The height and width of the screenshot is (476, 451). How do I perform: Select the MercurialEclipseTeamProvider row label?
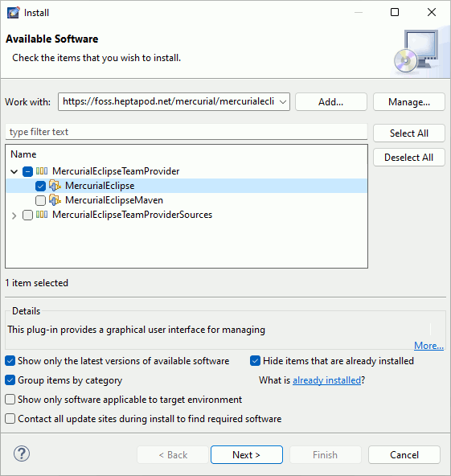pos(116,171)
